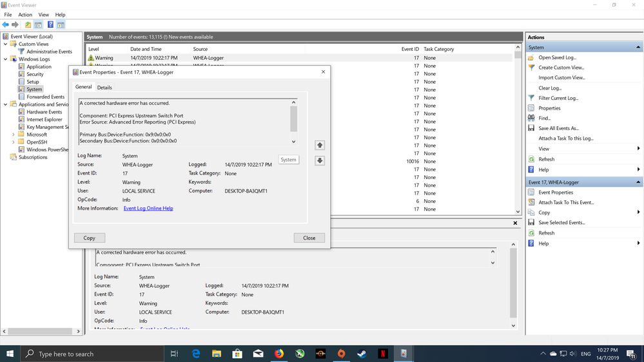Screen dimensions: 644x362
Task: Expand the View submenu arrow in Actions
Action: click(638, 149)
